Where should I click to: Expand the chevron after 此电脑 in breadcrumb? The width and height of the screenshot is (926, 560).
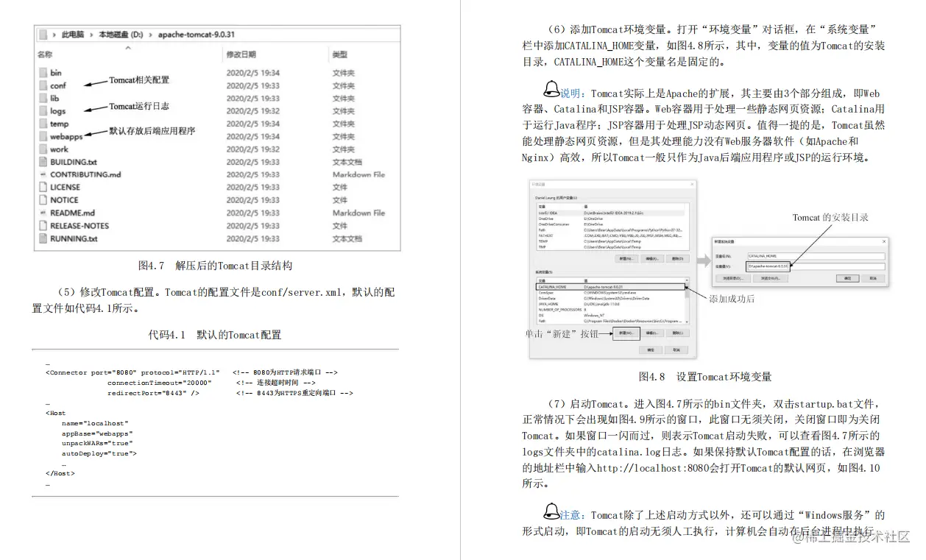[x=92, y=35]
